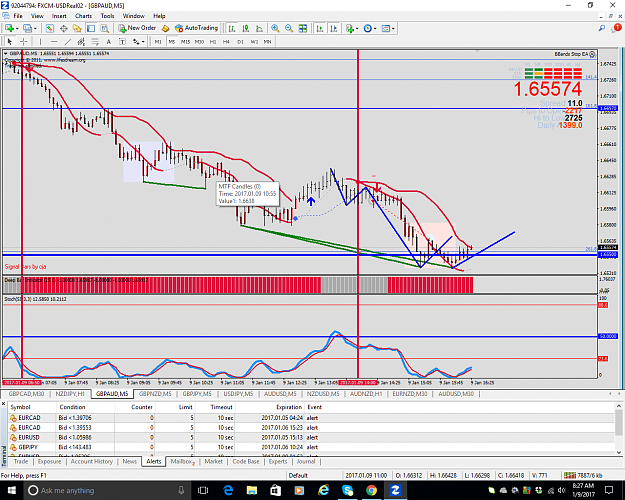The image size is (625, 500).
Task: Zoom in on the chart
Action: [275, 28]
